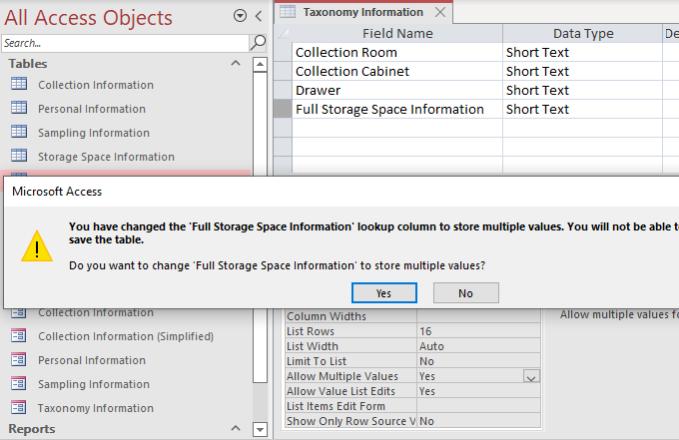
Task: Click the Personal Information form icon
Action: tap(19, 359)
